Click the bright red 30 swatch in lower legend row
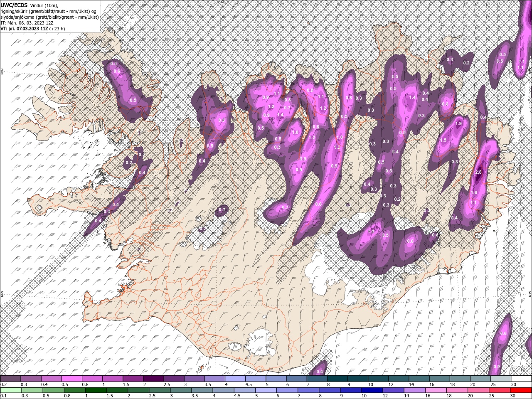Image resolution: width=532 pixels, height=399 pixels. [521, 390]
